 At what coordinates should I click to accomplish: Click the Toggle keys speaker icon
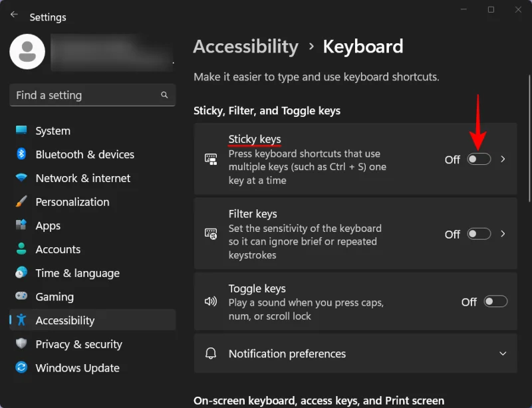click(211, 302)
